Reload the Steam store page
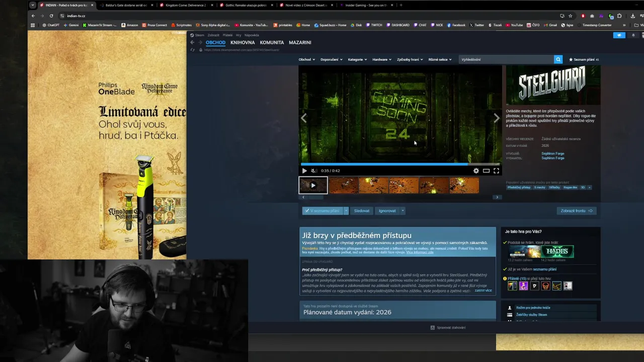 point(193,50)
